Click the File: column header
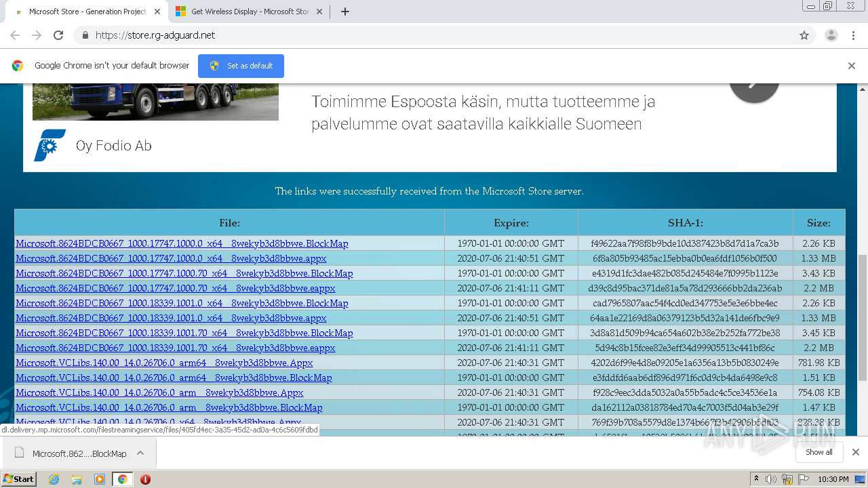Image resolution: width=868 pixels, height=488 pixels. 229,222
